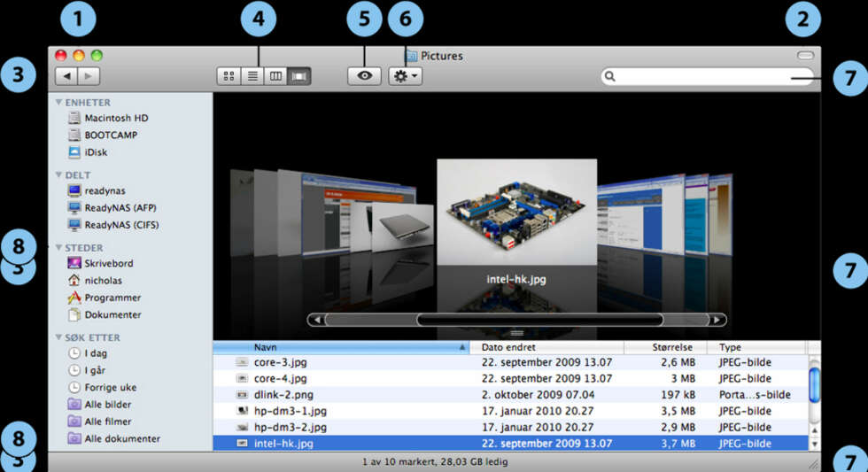Click the search field
The height and width of the screenshot is (472, 868).
(708, 76)
